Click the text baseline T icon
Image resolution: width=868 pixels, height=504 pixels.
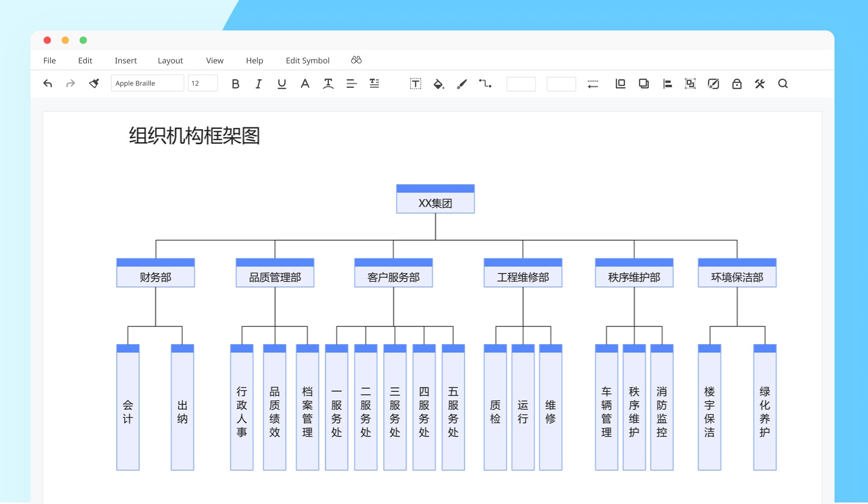(328, 84)
